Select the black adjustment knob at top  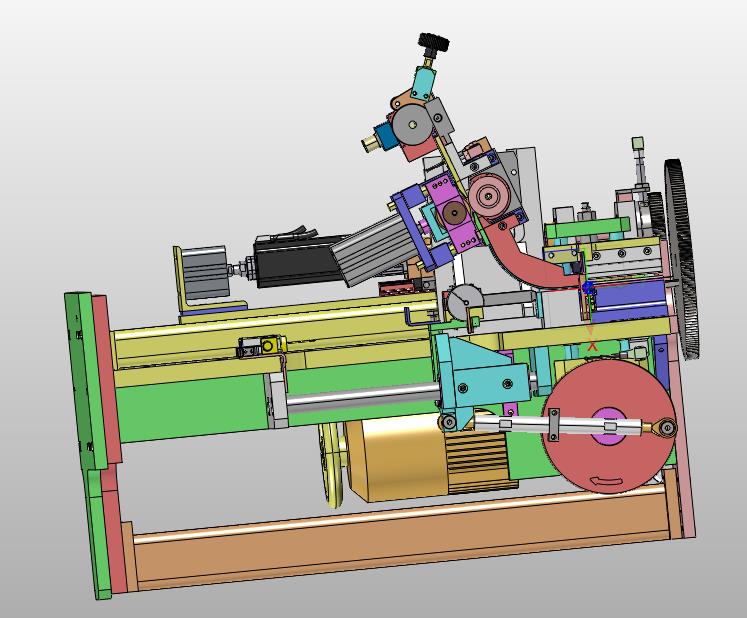click(x=434, y=42)
